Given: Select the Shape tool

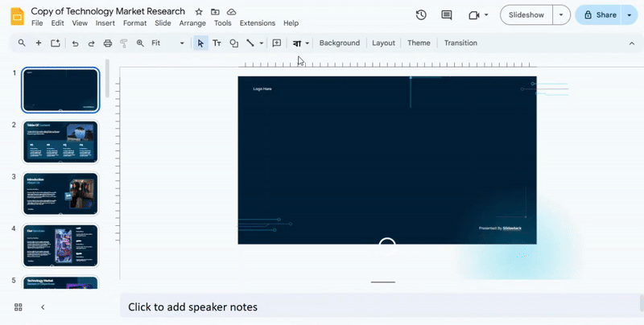Looking at the screenshot, I should click(x=233, y=43).
